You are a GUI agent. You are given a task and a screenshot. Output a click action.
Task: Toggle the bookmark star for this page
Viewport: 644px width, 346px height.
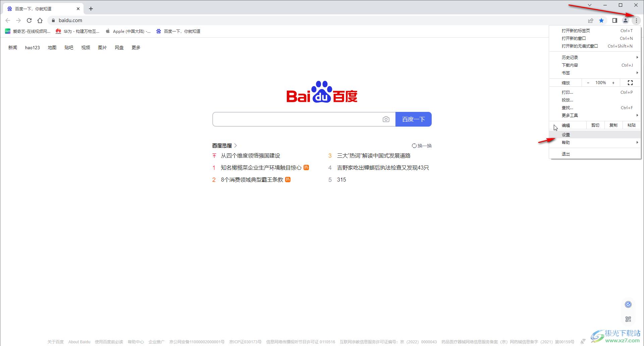click(601, 20)
